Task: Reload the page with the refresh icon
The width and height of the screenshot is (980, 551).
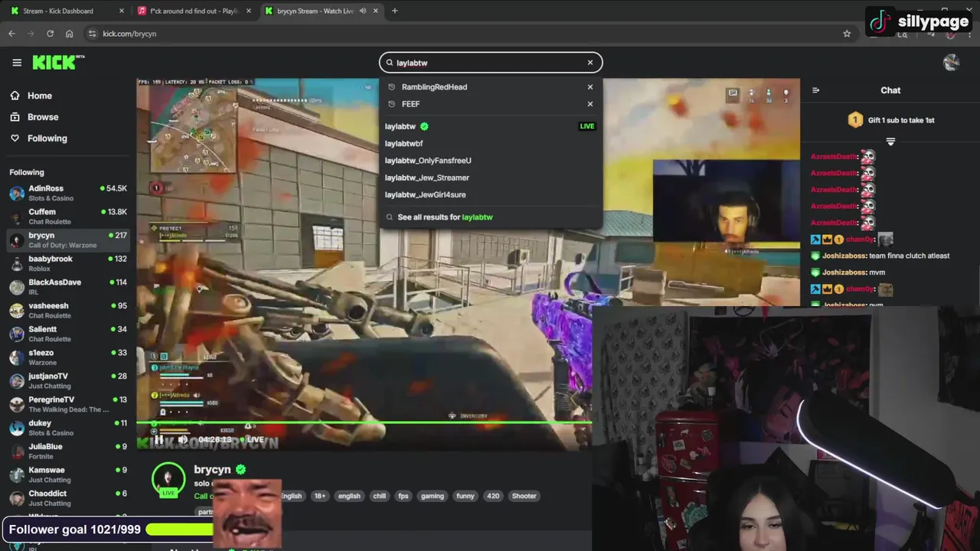Action: pos(50,34)
